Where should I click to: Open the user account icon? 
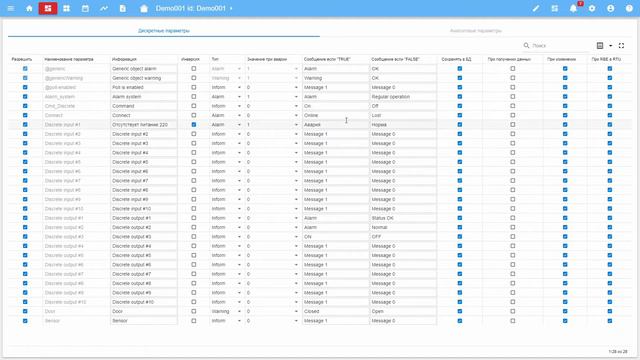611,8
